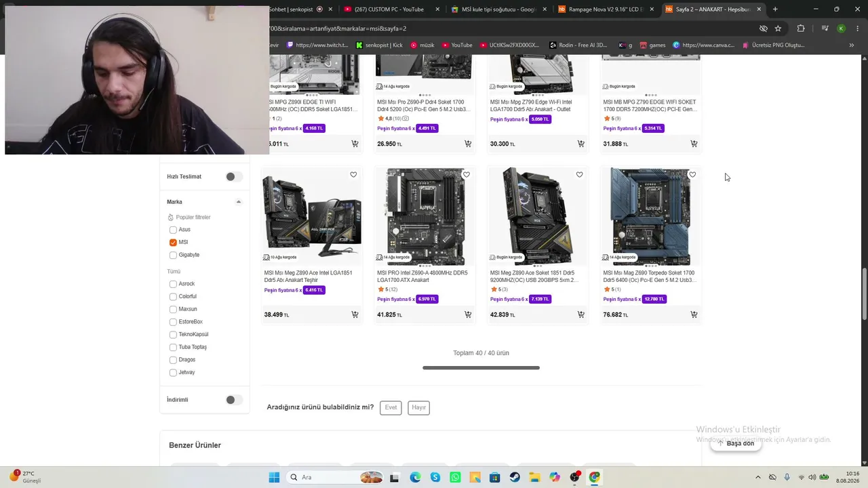The height and width of the screenshot is (488, 868).
Task: Show more bookmarks with the overflow chevron
Action: point(852,45)
